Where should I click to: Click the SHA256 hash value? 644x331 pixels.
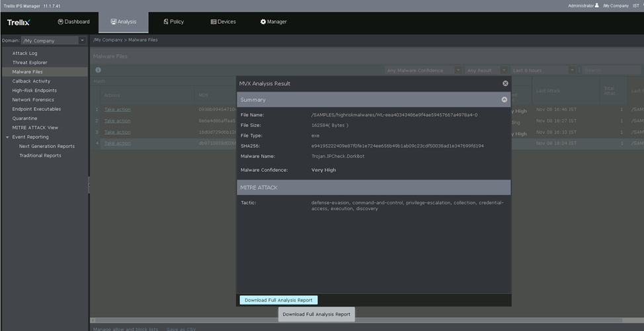point(397,146)
